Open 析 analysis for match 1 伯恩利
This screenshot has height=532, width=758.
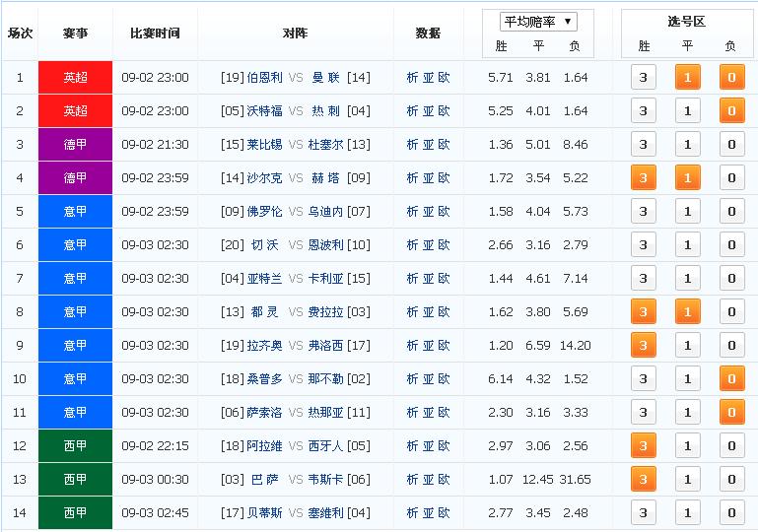click(412, 77)
